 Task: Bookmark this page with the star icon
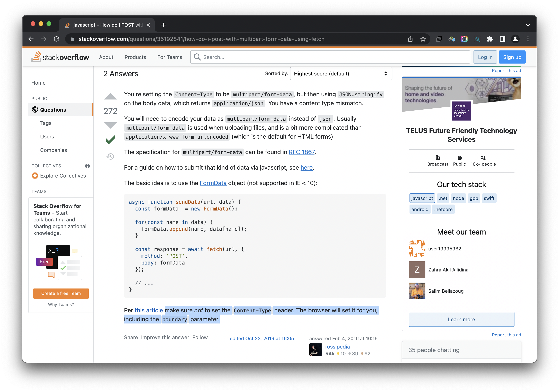click(x=423, y=39)
